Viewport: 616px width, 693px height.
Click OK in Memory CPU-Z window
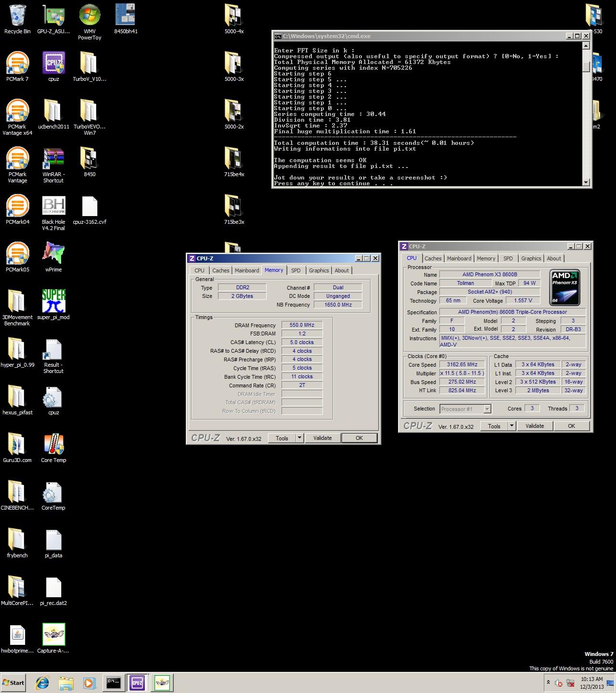[359, 438]
